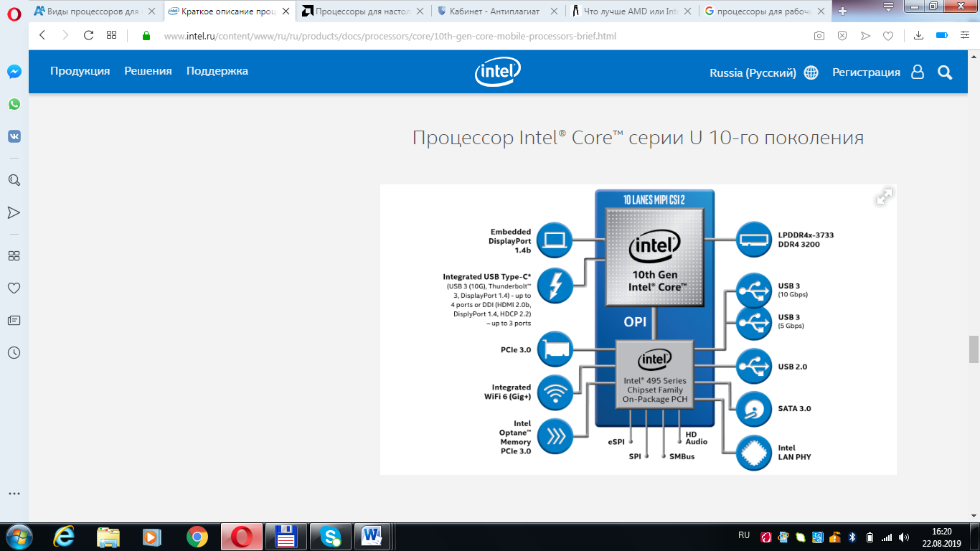Click the ad blocker shield icon
The image size is (980, 551).
point(842,36)
